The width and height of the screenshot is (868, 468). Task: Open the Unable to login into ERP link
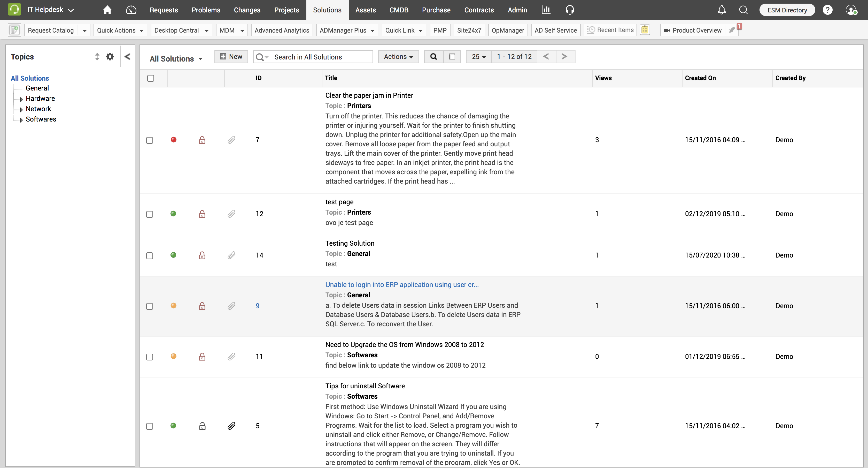click(x=402, y=285)
